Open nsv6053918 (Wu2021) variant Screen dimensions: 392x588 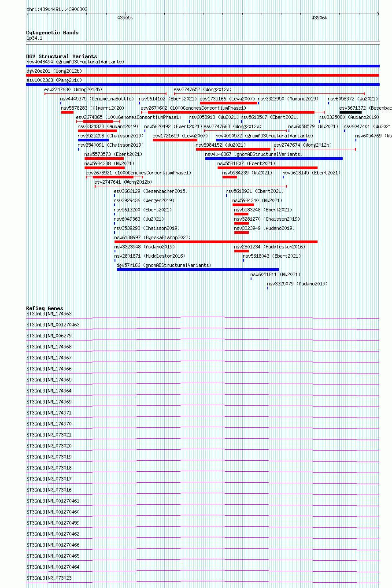214,117
